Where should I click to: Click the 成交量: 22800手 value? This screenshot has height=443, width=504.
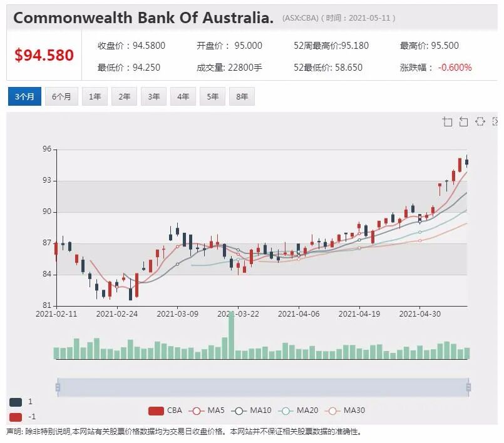[230, 68]
